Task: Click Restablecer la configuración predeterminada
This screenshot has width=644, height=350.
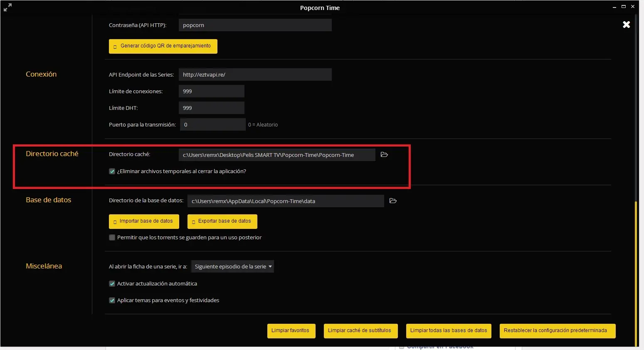Action: (557, 331)
